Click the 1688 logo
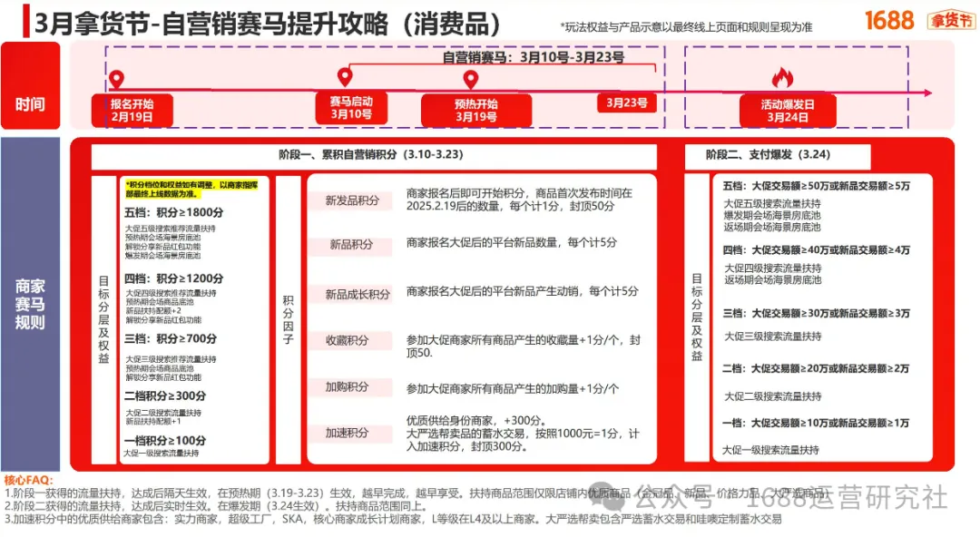980x537 pixels. pos(888,20)
